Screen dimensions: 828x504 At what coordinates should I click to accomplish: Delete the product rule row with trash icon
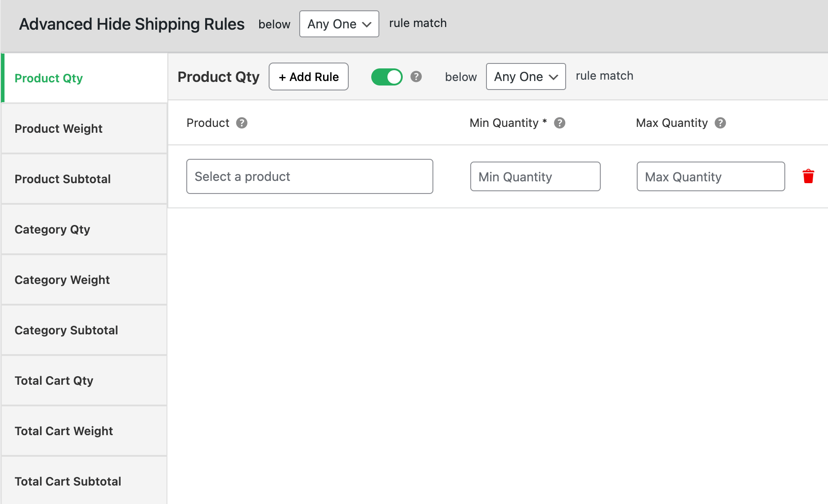click(x=808, y=176)
